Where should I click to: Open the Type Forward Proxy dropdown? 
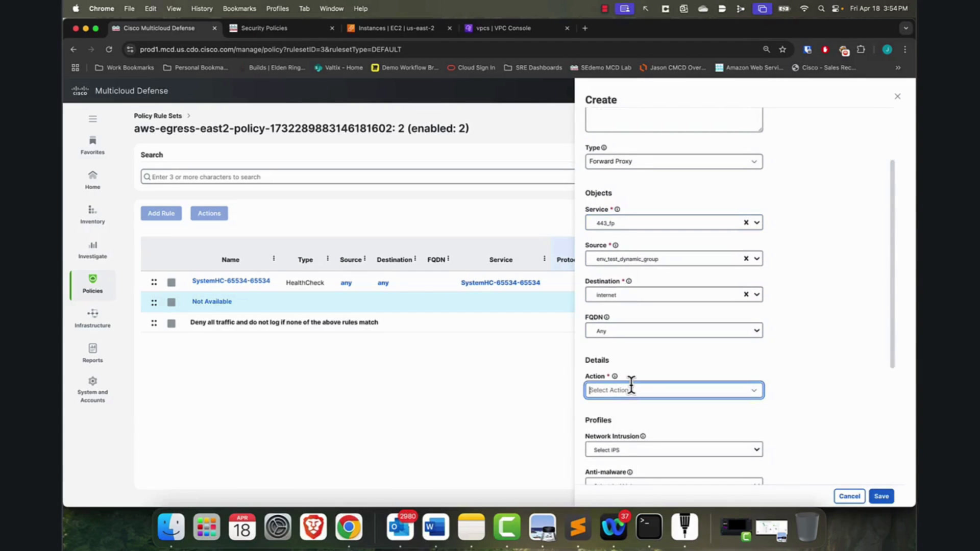point(674,162)
